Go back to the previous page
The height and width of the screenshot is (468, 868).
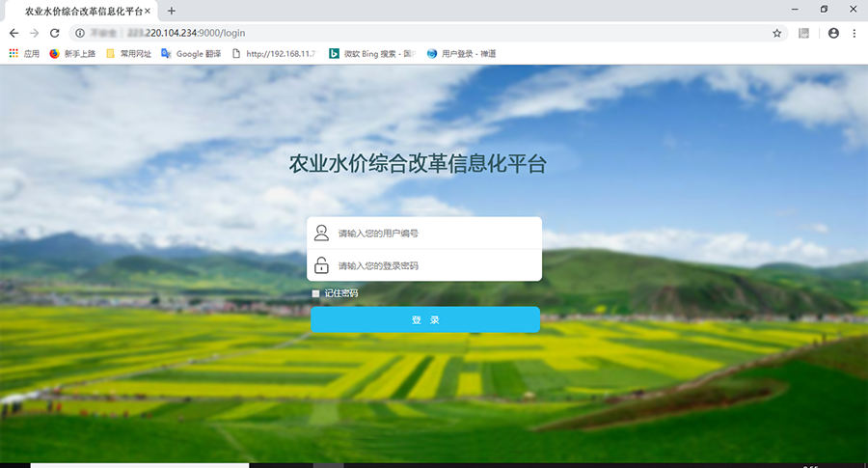(14, 33)
